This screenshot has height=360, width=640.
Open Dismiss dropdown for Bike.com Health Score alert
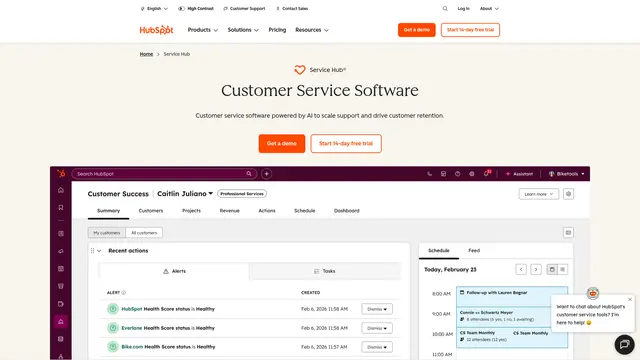(x=377, y=347)
